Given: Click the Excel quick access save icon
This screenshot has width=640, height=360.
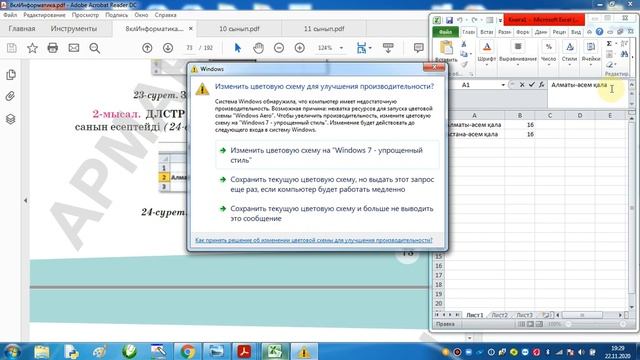Looking at the screenshot, I should click(x=449, y=20).
